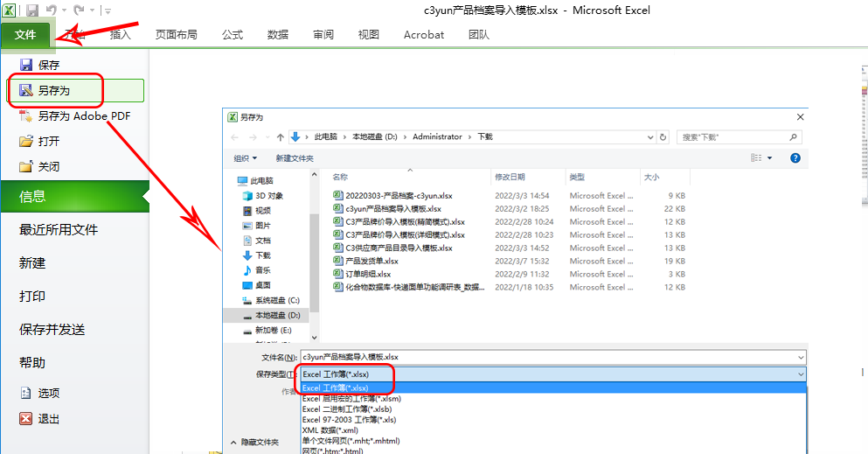Viewport: 868px width, 454px height.
Task: Switch to the 插入 ribbon tab
Action: coord(120,35)
